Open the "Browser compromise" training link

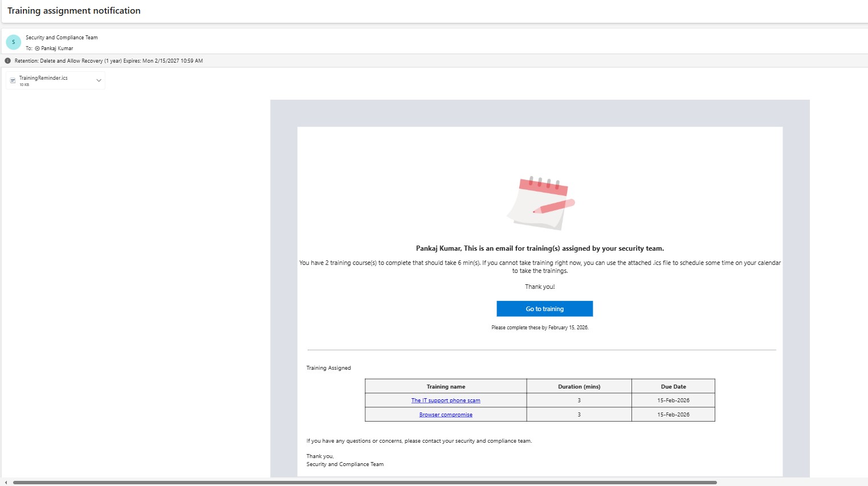446,415
